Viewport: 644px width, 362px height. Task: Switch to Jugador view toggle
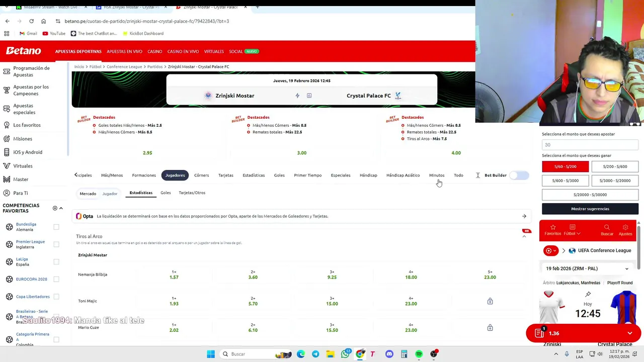point(110,194)
